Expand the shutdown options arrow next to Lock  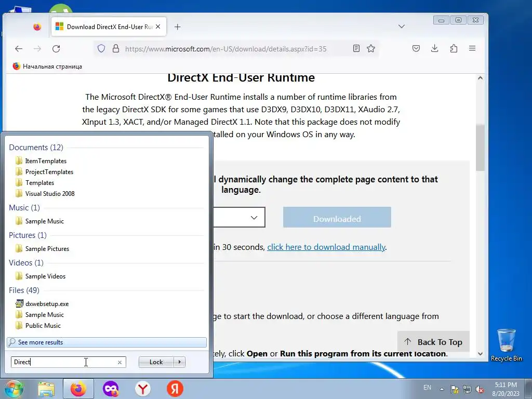(179, 362)
